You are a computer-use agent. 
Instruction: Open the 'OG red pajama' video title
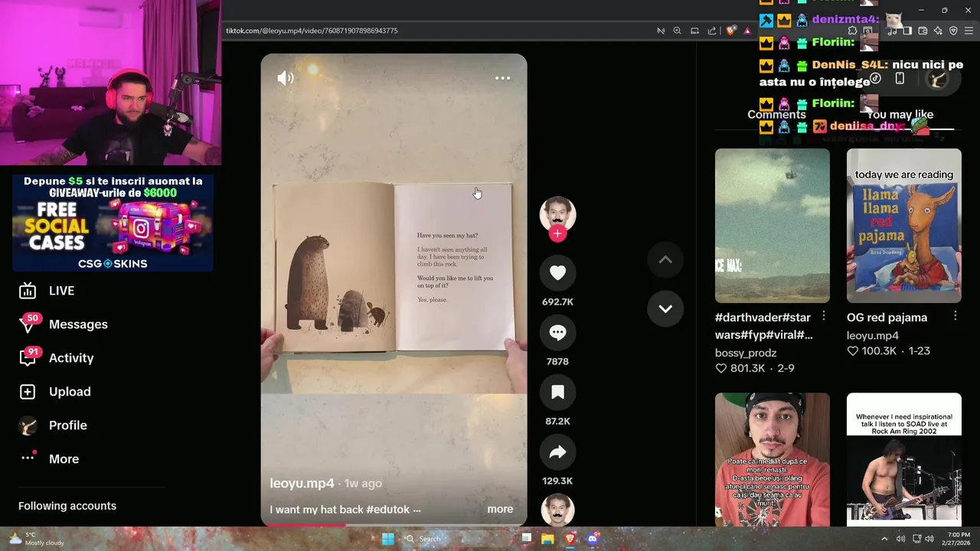(x=887, y=318)
